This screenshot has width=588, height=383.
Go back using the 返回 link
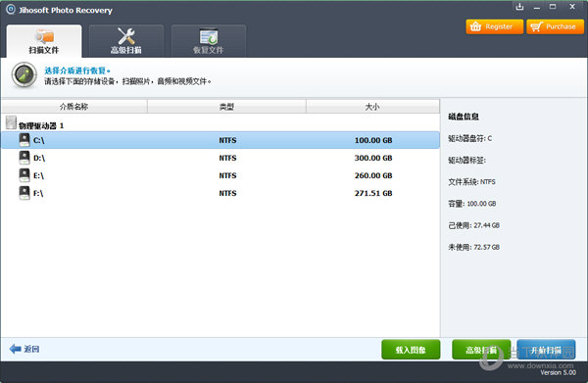tap(32, 350)
